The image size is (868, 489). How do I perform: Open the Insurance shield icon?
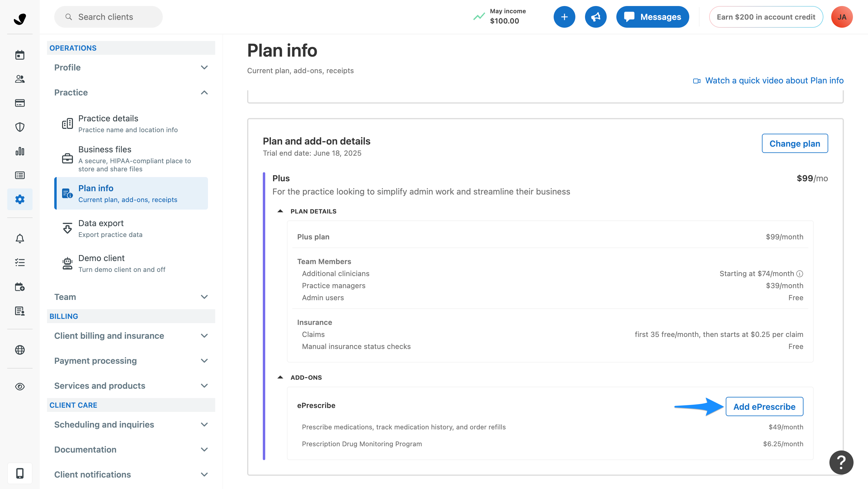20,127
